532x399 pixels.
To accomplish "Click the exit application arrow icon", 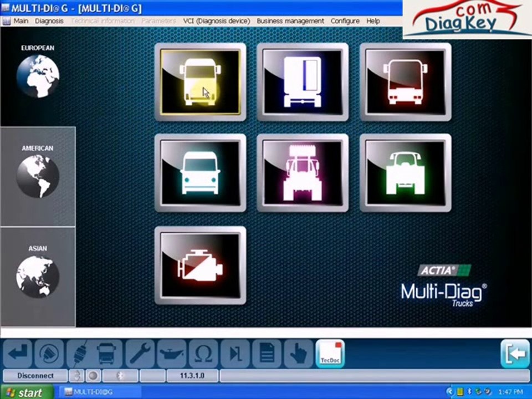I will pyautogui.click(x=515, y=354).
